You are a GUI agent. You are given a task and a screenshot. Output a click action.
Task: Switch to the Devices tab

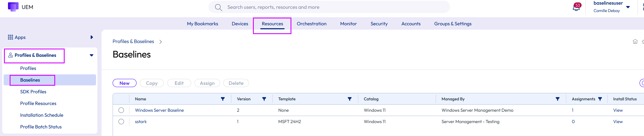pyautogui.click(x=240, y=24)
